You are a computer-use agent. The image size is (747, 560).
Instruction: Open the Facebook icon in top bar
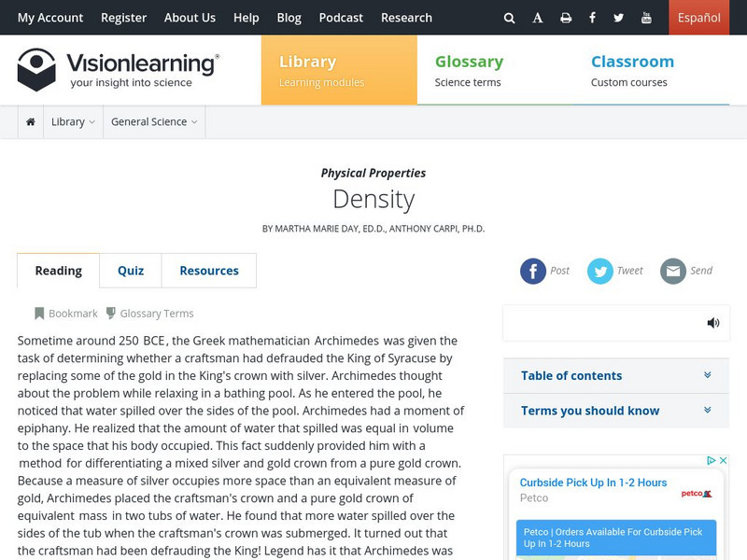click(x=592, y=18)
